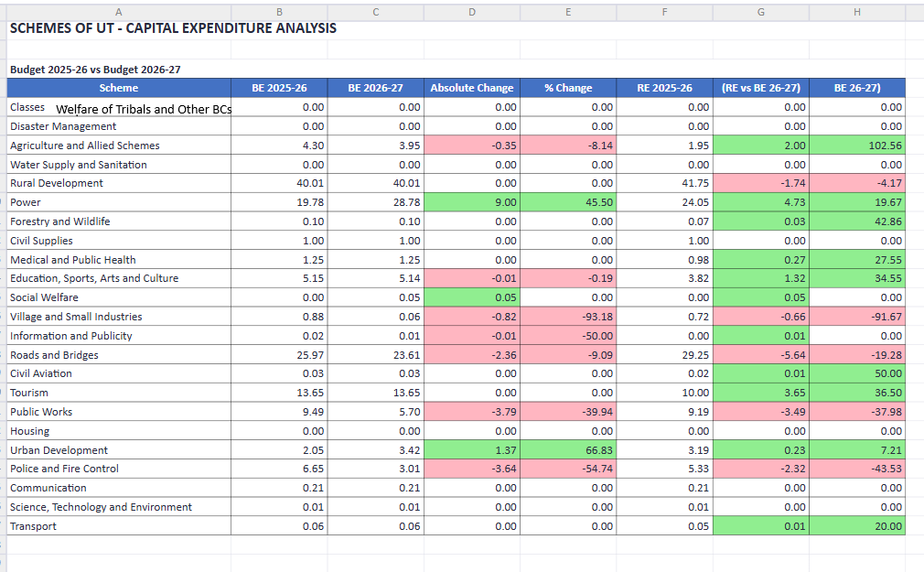Select Roads and Bridges BE 2025-26 value 25.97

click(279, 355)
